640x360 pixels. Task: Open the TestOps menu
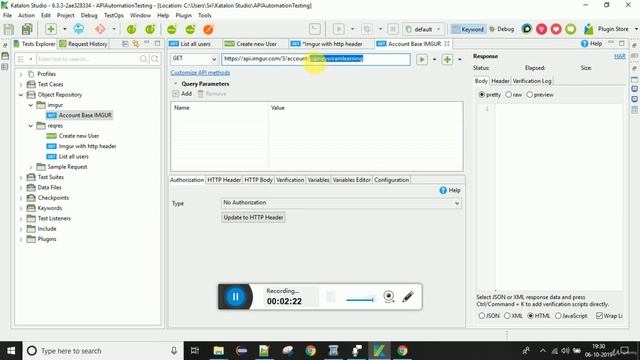coord(113,16)
